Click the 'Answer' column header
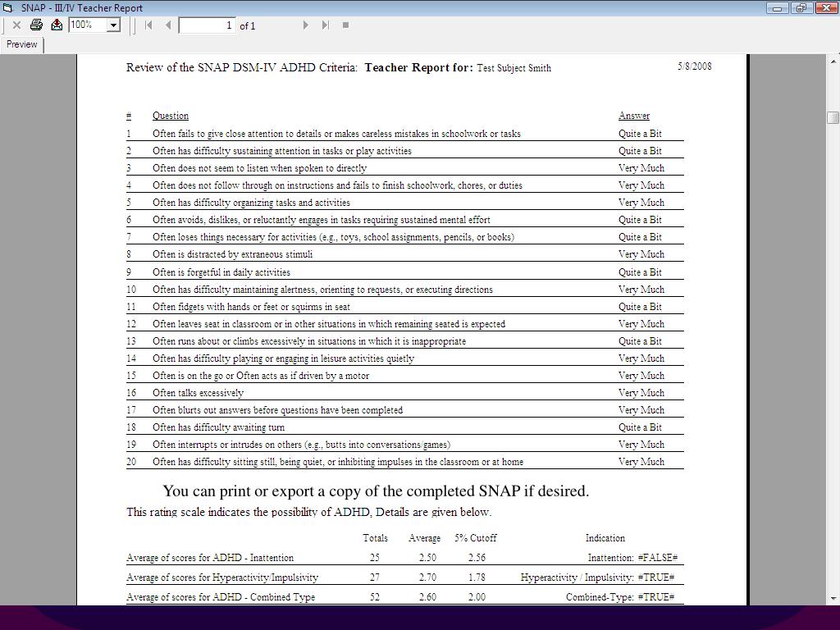The image size is (840, 630). click(634, 116)
